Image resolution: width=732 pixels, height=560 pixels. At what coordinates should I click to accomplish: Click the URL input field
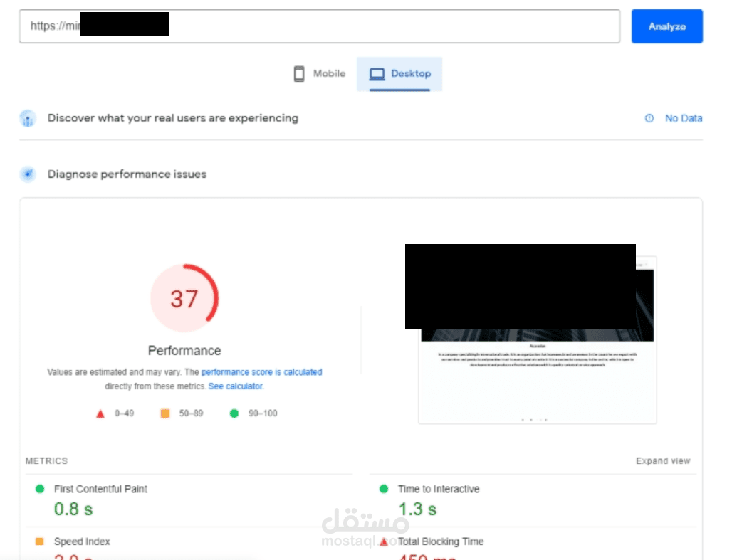(319, 26)
